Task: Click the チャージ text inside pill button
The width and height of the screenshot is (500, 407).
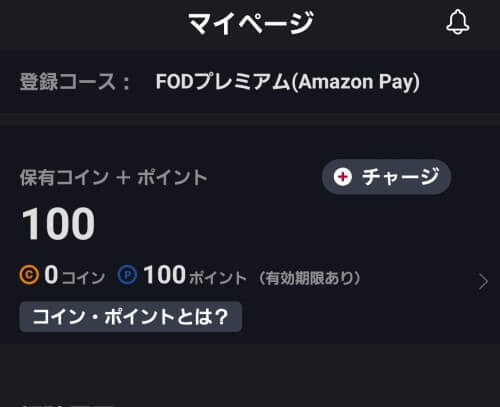Action: (401, 177)
